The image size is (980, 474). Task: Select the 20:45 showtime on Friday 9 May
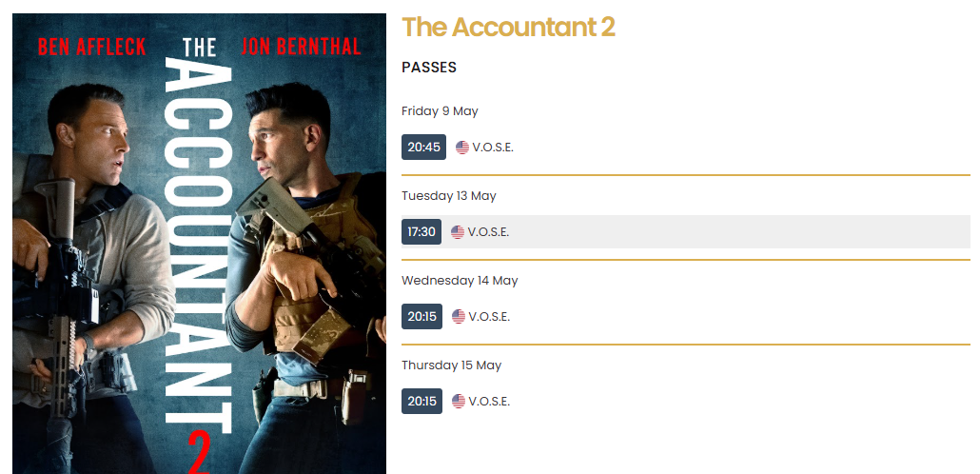tap(423, 147)
